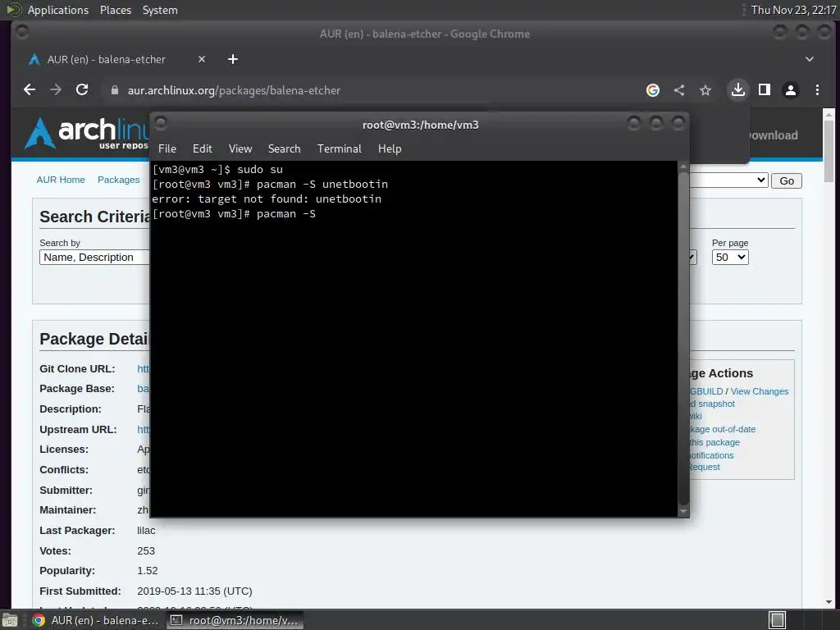Click the View Changes link
The width and height of the screenshot is (840, 630).
point(759,391)
